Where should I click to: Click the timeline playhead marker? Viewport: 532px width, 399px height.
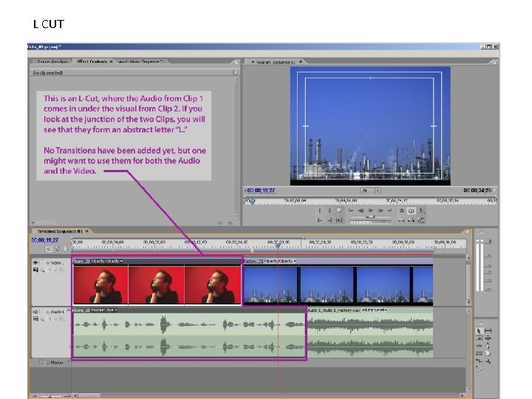click(278, 245)
